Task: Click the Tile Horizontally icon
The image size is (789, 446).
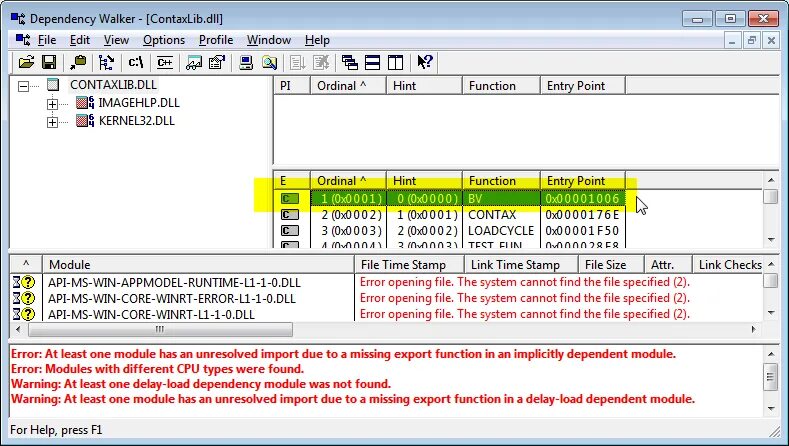Action: point(372,62)
